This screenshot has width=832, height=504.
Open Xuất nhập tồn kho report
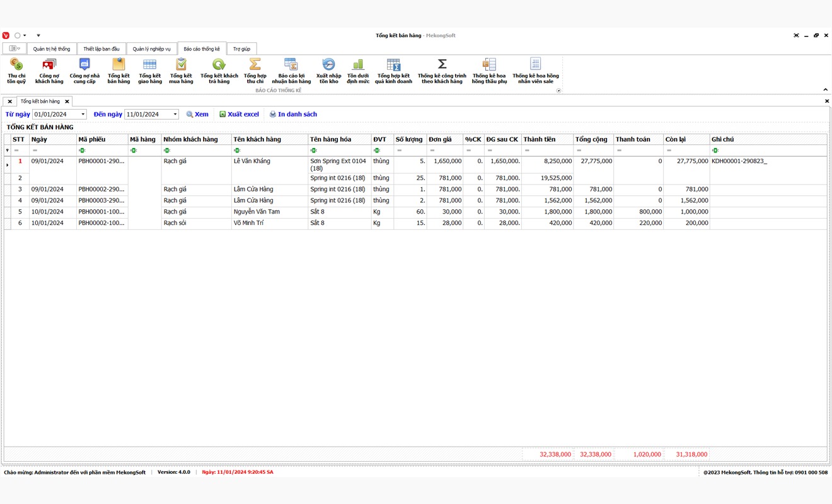328,70
